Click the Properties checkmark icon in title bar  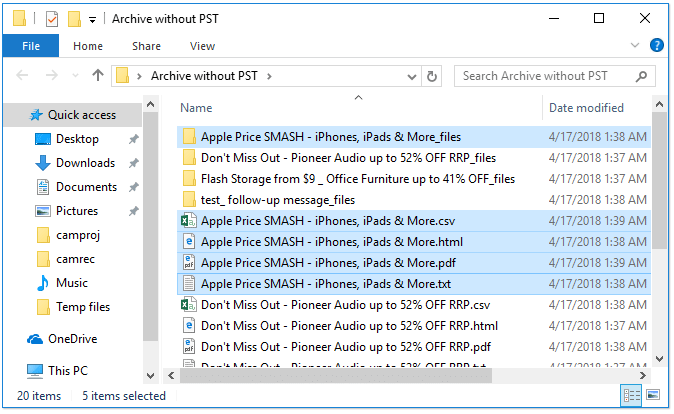(x=52, y=19)
